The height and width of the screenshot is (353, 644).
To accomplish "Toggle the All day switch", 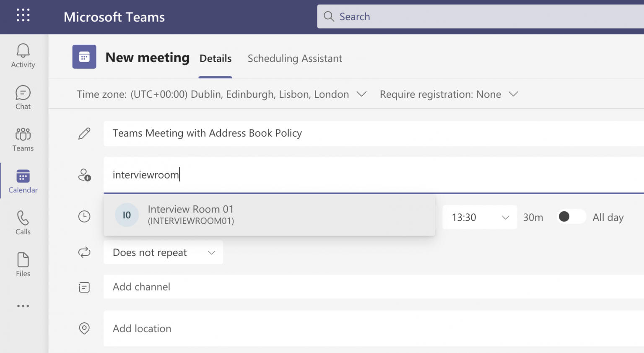I will tap(571, 217).
